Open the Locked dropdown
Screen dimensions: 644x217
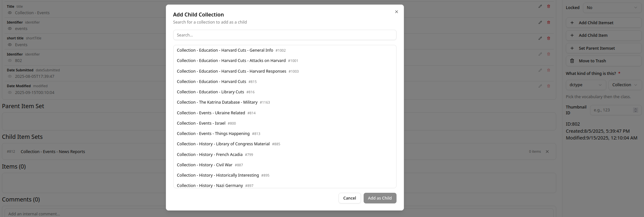point(612,8)
